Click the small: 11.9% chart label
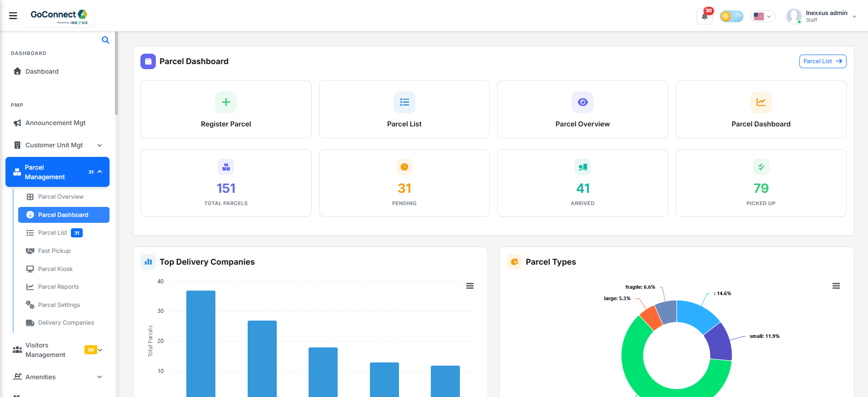This screenshot has width=868, height=397. [x=764, y=336]
